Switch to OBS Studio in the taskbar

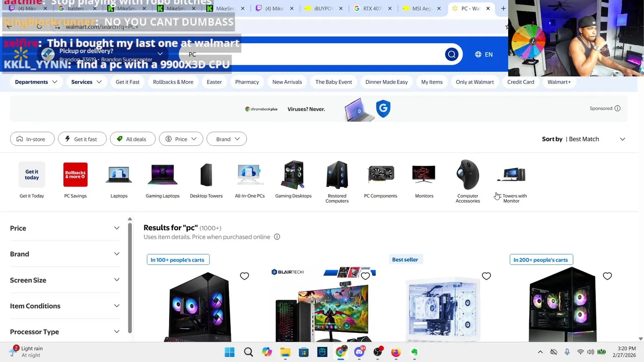tap(378, 352)
